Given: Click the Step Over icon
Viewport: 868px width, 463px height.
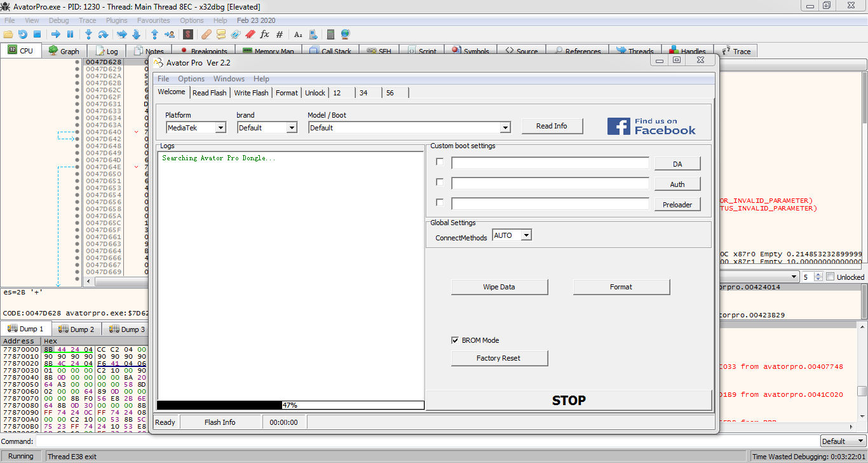Looking at the screenshot, I should 104,34.
